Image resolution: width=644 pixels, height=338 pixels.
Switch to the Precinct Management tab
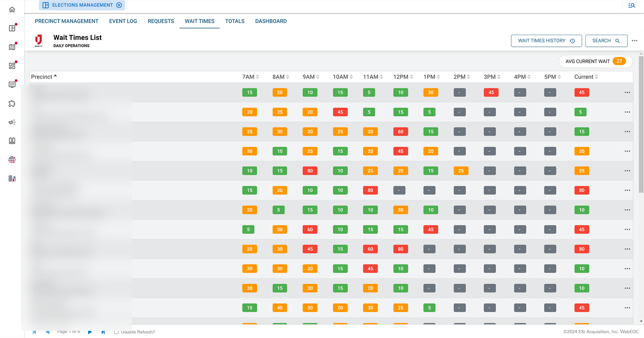click(67, 21)
